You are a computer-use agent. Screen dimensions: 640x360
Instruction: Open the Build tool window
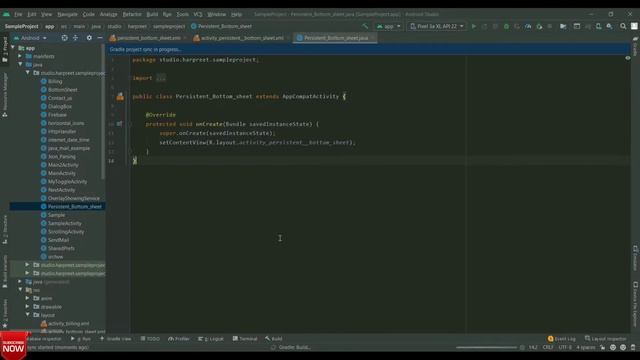[x=273, y=339]
